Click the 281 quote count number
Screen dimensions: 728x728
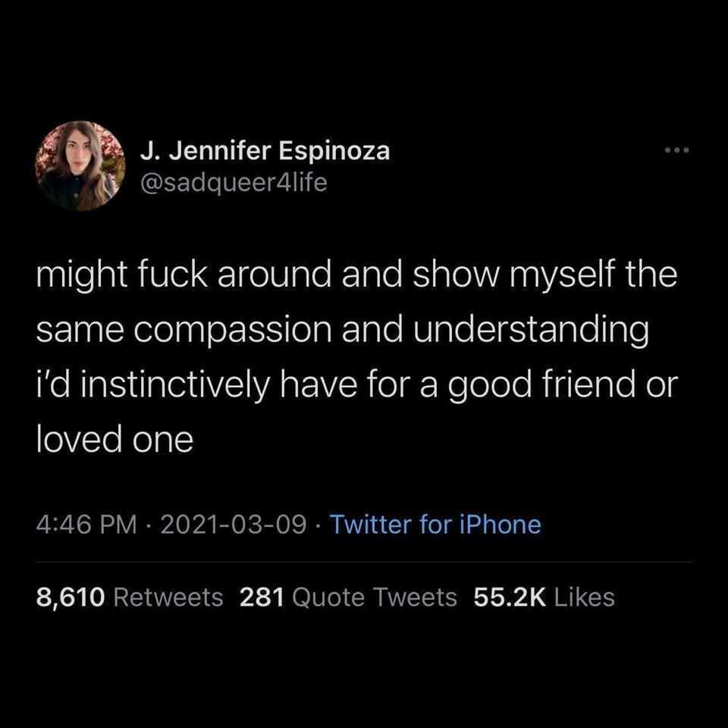tap(262, 598)
